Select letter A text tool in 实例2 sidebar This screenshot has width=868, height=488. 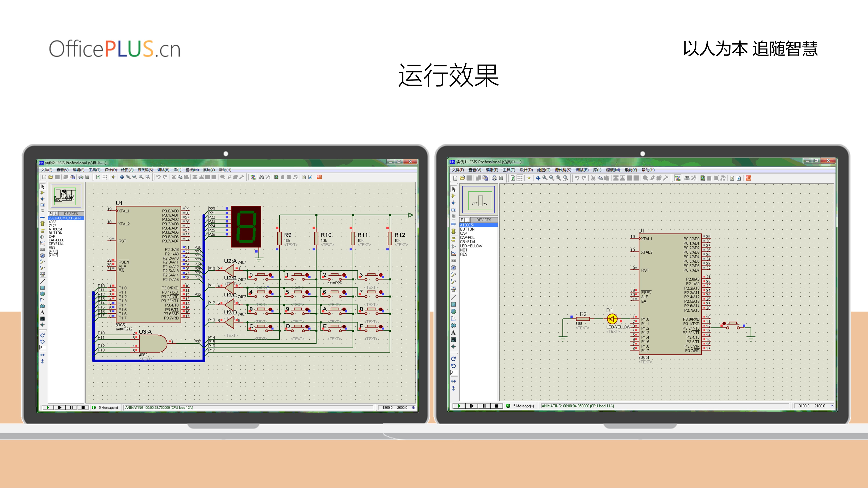(x=43, y=312)
